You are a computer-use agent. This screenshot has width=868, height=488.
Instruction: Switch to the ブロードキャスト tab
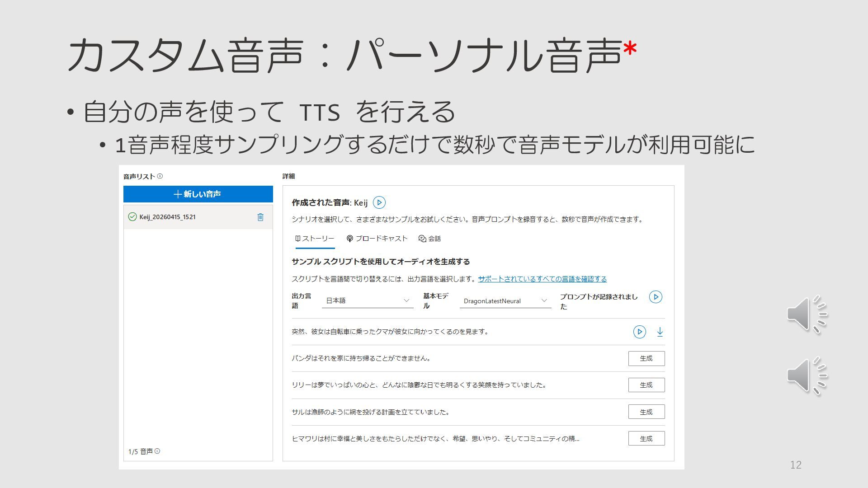coord(377,239)
